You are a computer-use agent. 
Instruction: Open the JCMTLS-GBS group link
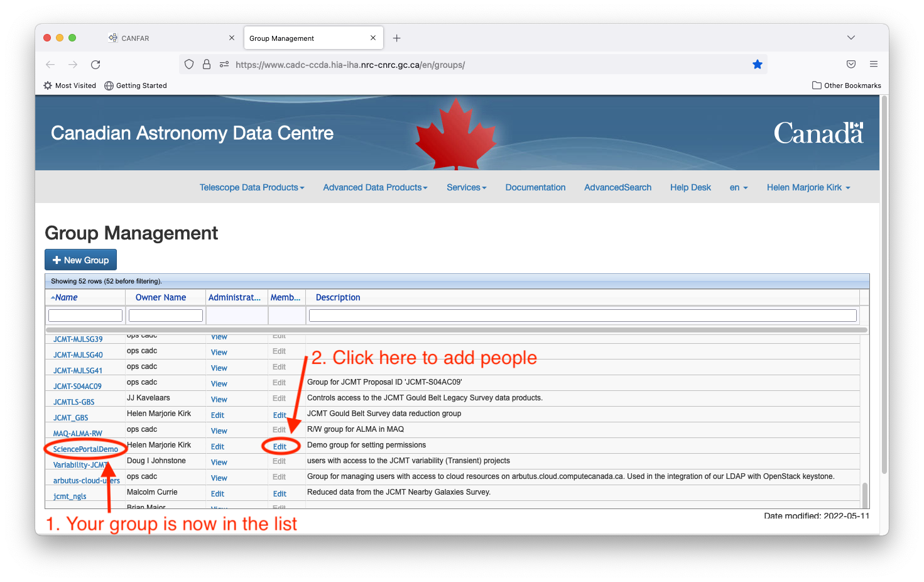click(x=73, y=402)
